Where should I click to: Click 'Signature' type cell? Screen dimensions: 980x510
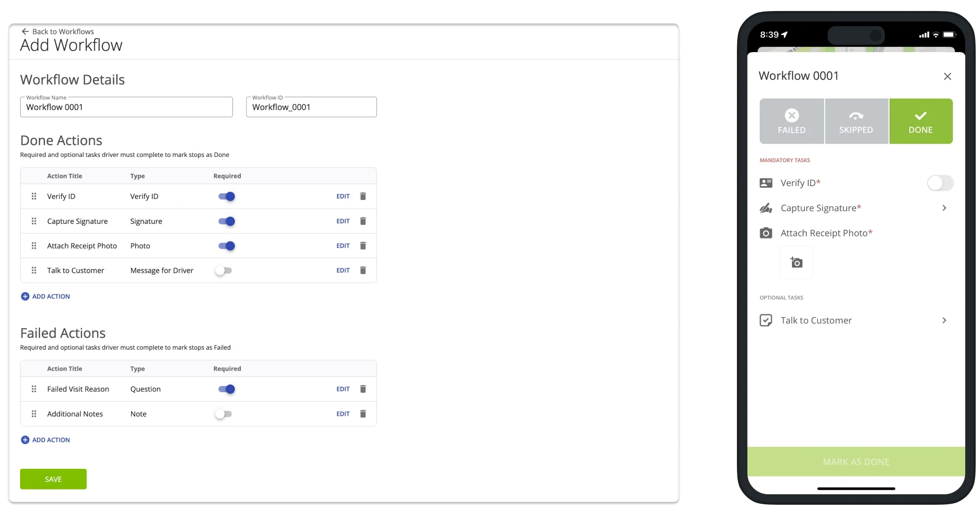pyautogui.click(x=146, y=221)
